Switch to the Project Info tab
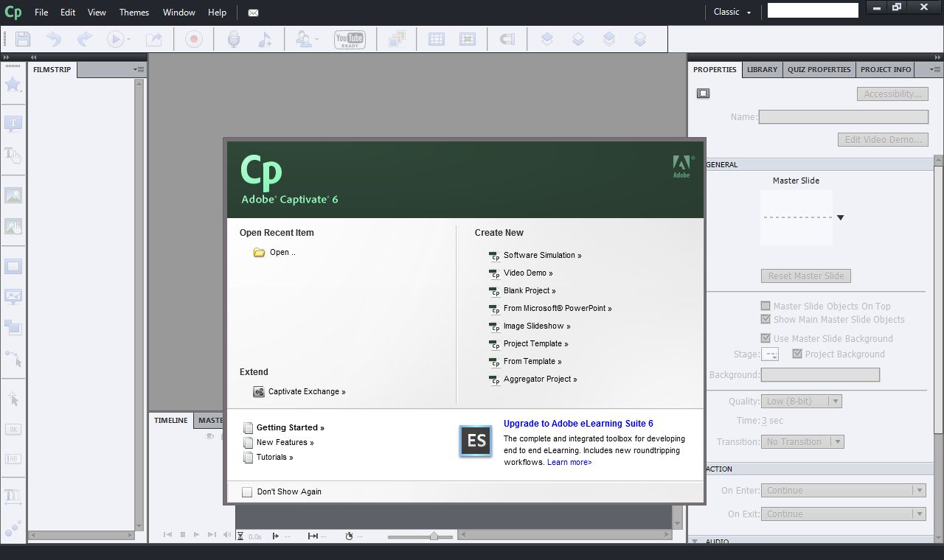Viewport: 944px width, 560px height. 886,69
